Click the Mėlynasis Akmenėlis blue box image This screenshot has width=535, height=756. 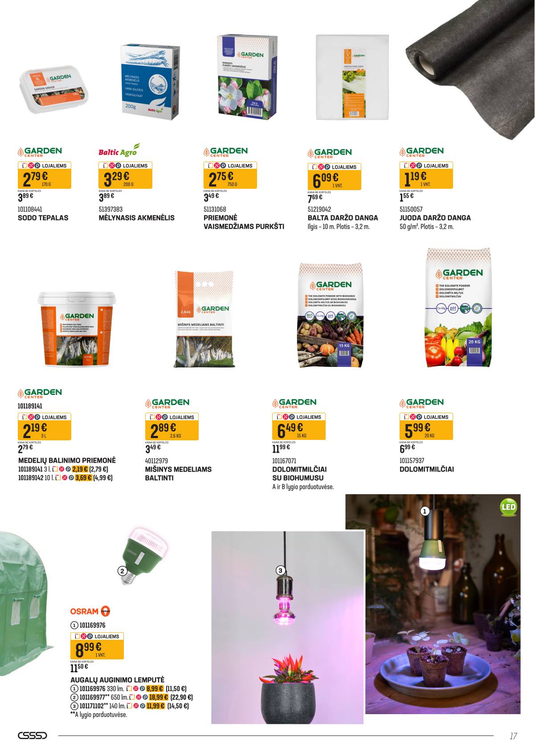151,82
